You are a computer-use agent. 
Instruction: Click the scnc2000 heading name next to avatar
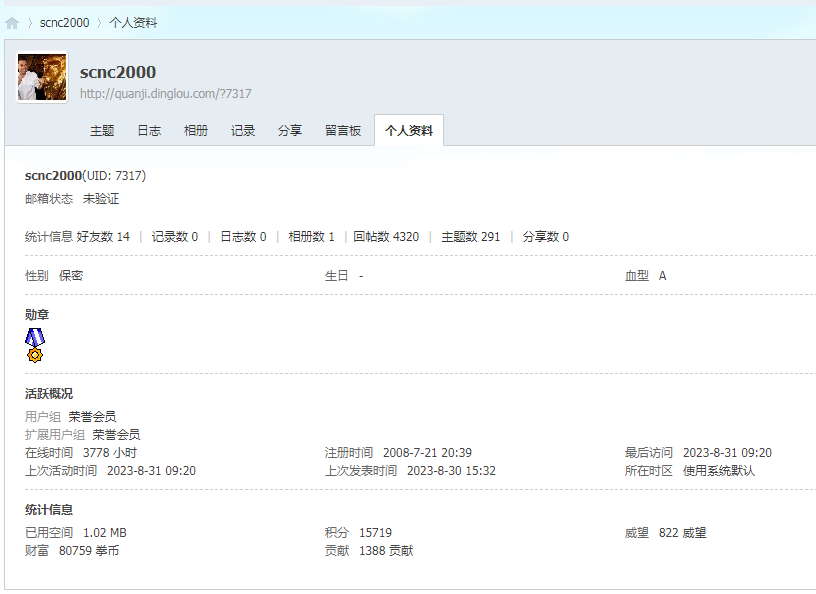coord(118,72)
